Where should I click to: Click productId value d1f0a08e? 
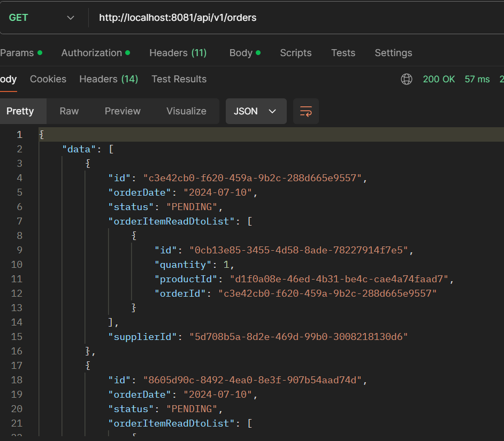pos(339,279)
